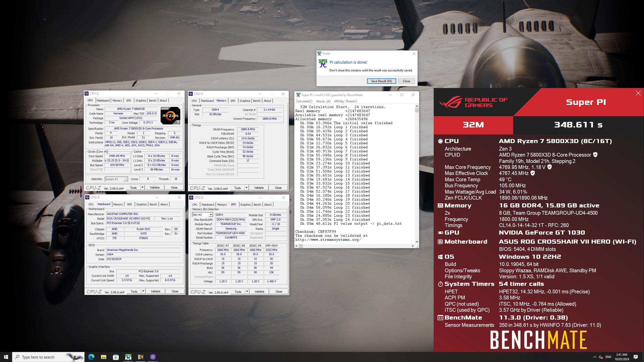Click the BenchMate OS Windows icon
This screenshot has height=362, width=644.
coord(440,257)
